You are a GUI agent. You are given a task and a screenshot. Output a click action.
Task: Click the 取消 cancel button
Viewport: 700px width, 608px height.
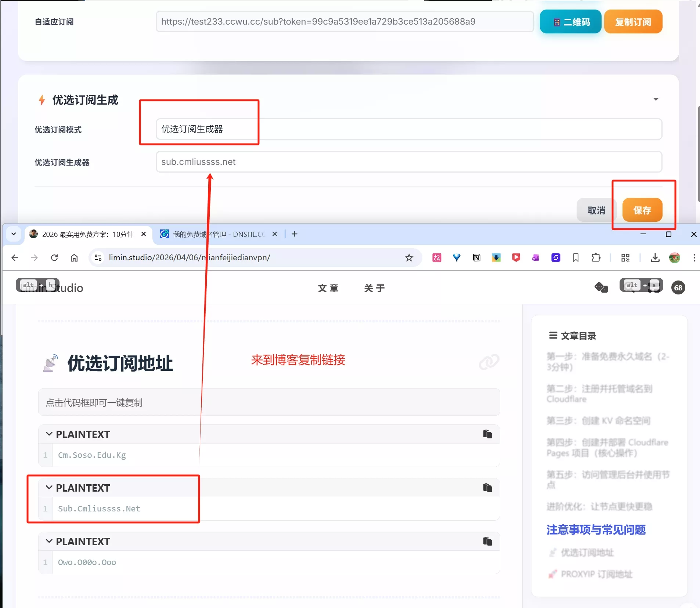[x=596, y=210]
